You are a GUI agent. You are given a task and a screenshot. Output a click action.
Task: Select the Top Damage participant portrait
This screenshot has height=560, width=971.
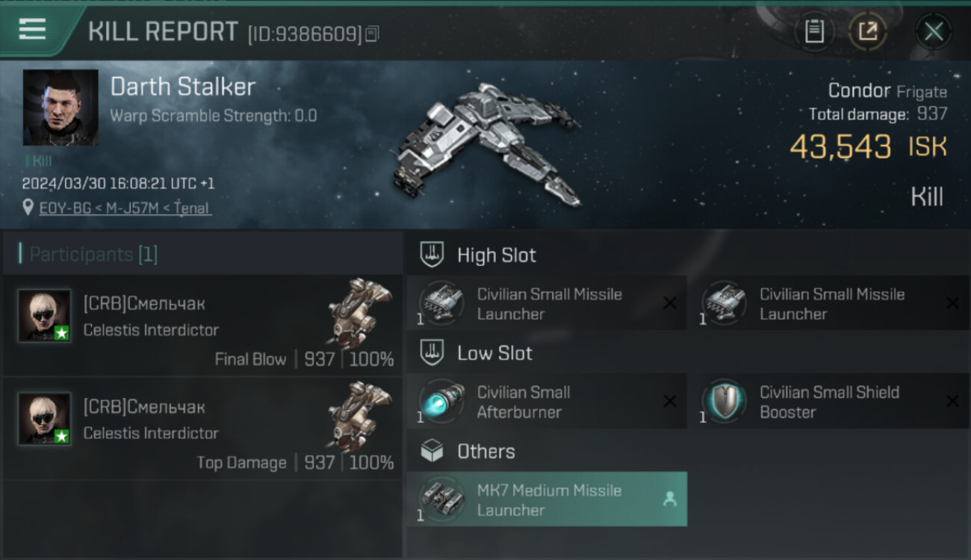[45, 419]
